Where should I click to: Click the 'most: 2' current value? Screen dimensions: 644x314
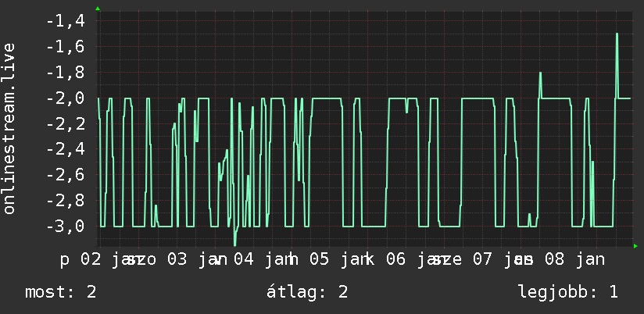(61, 292)
